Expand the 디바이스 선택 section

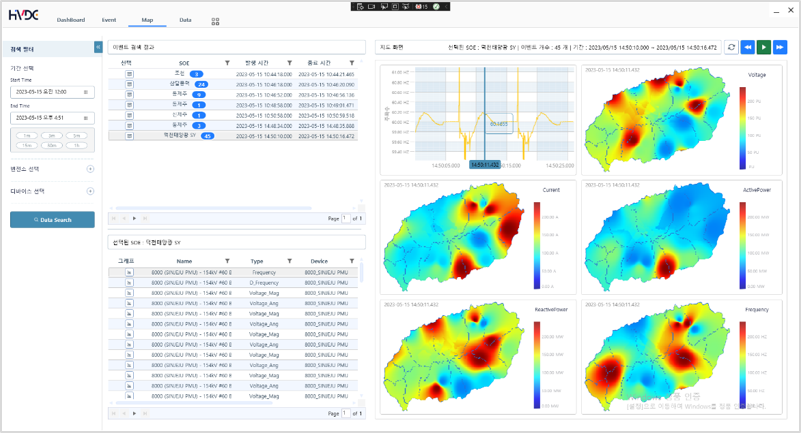[90, 191]
